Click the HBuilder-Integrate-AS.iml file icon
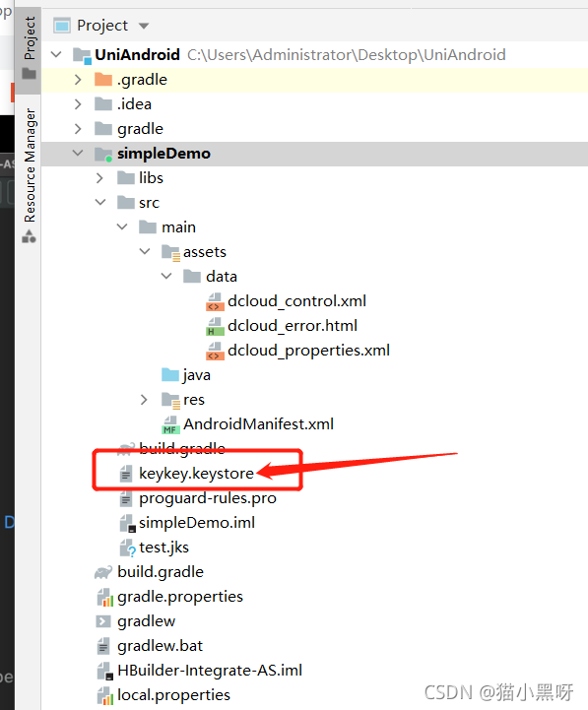 (x=104, y=671)
